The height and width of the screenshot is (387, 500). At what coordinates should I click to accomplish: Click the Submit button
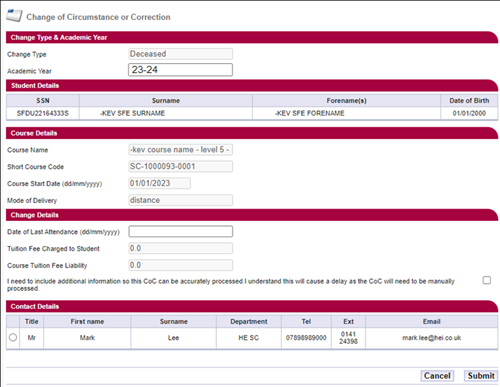coord(481,376)
